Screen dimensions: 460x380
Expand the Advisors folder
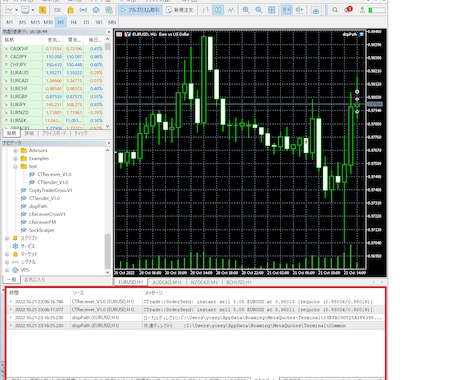coord(15,151)
